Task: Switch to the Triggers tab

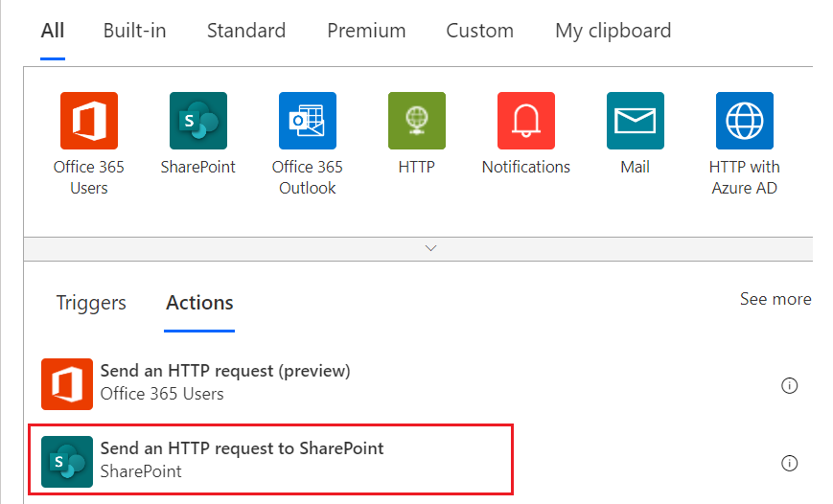Action: point(91,303)
